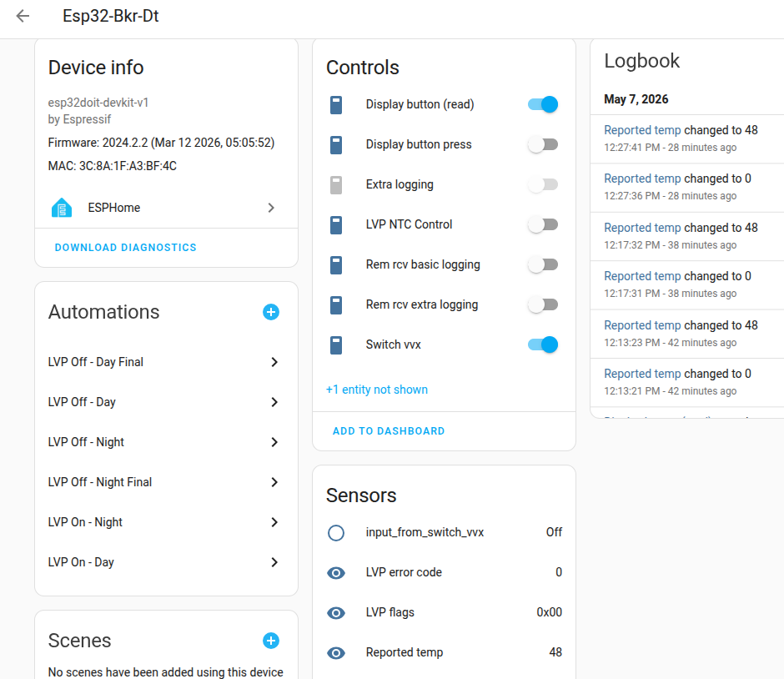Click the Reported temp sensor row label

pos(404,652)
